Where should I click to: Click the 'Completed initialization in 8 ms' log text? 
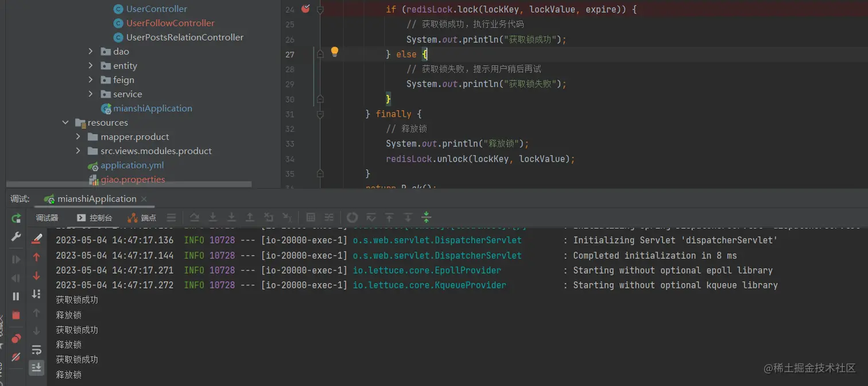point(655,255)
